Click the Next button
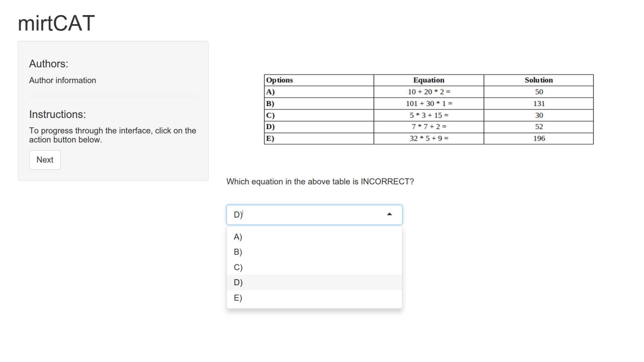Screen dimensions: 644x362 coord(45,160)
